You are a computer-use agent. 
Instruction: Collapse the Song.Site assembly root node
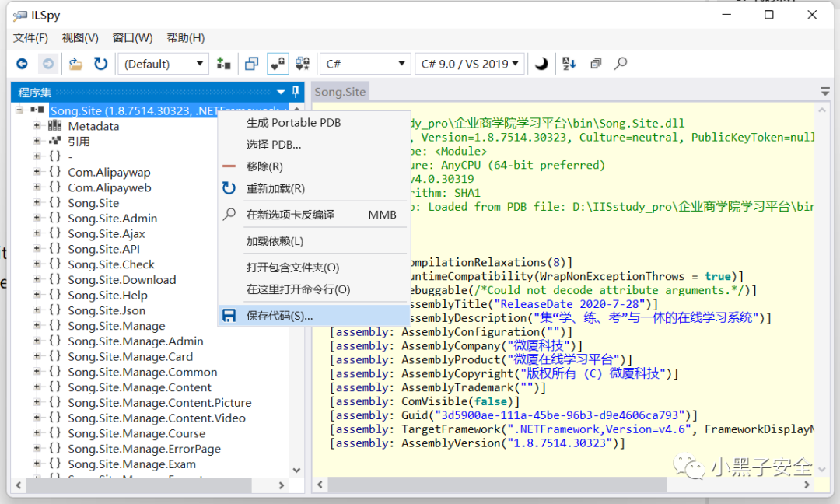pos(19,110)
